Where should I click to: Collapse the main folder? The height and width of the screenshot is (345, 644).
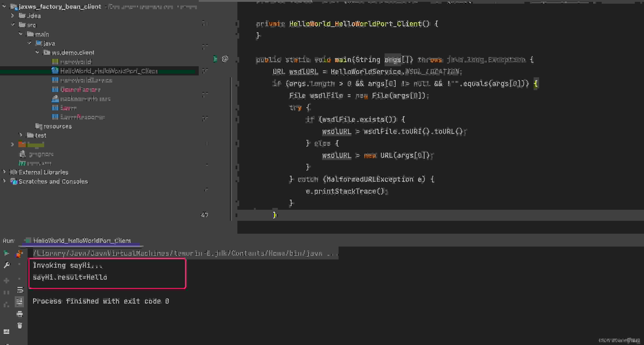21,34
